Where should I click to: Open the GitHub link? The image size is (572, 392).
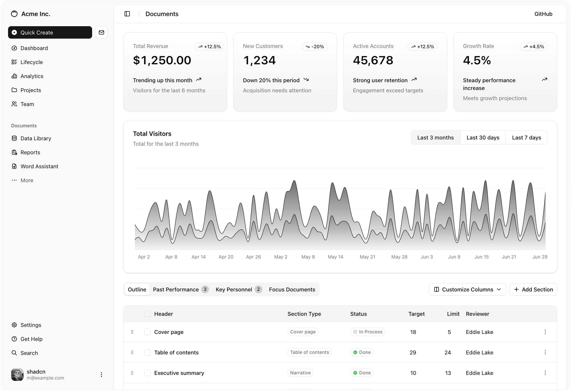[x=543, y=14]
